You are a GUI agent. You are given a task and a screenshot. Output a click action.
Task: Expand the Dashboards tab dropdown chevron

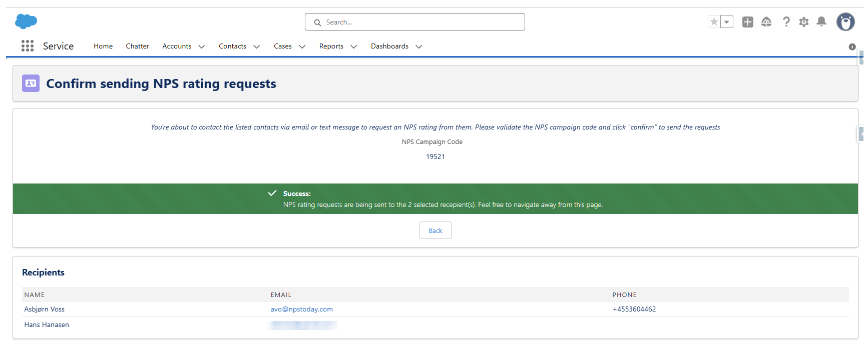[x=419, y=46]
